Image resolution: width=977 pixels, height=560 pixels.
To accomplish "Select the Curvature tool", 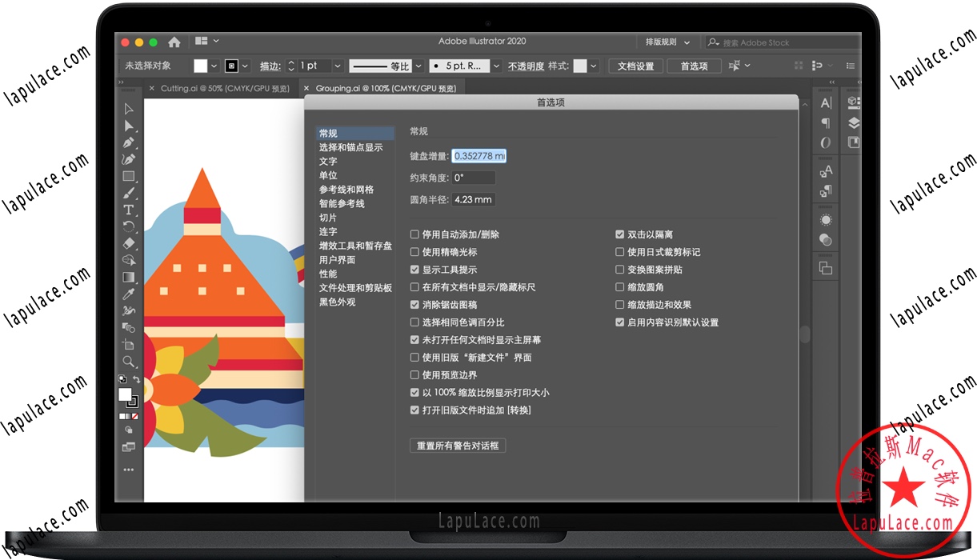I will (x=128, y=159).
